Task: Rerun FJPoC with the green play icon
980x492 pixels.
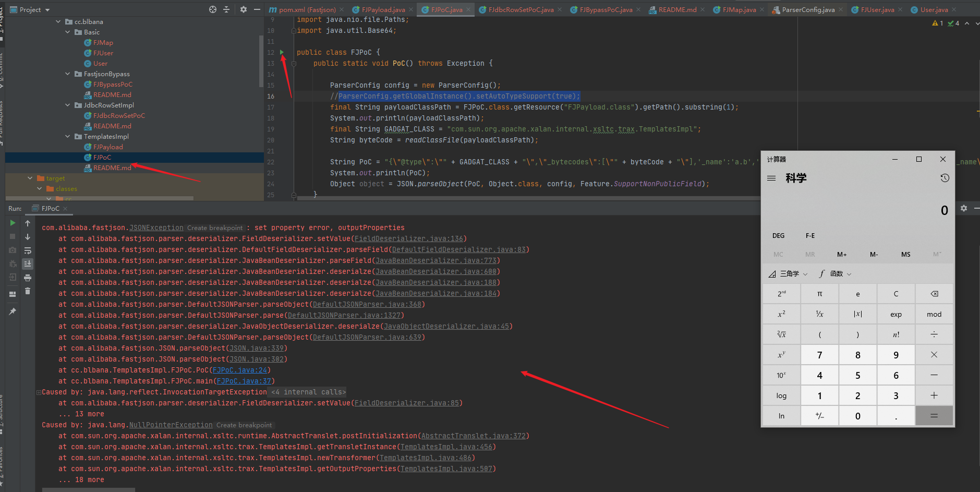Action: (x=13, y=223)
